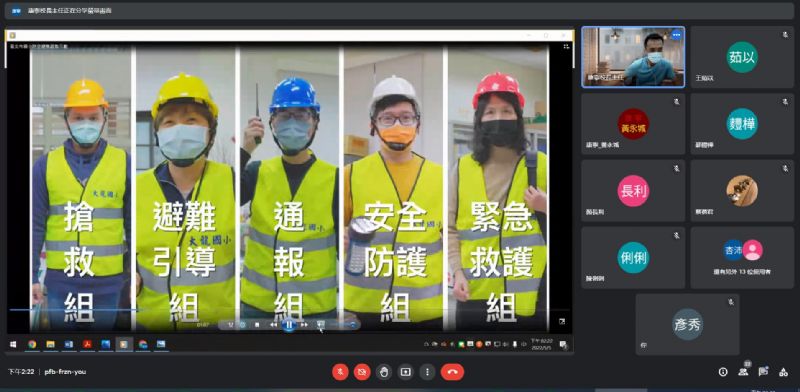Image resolution: width=800 pixels, height=392 pixels.
Task: Open the chat messages panel
Action: (x=763, y=372)
